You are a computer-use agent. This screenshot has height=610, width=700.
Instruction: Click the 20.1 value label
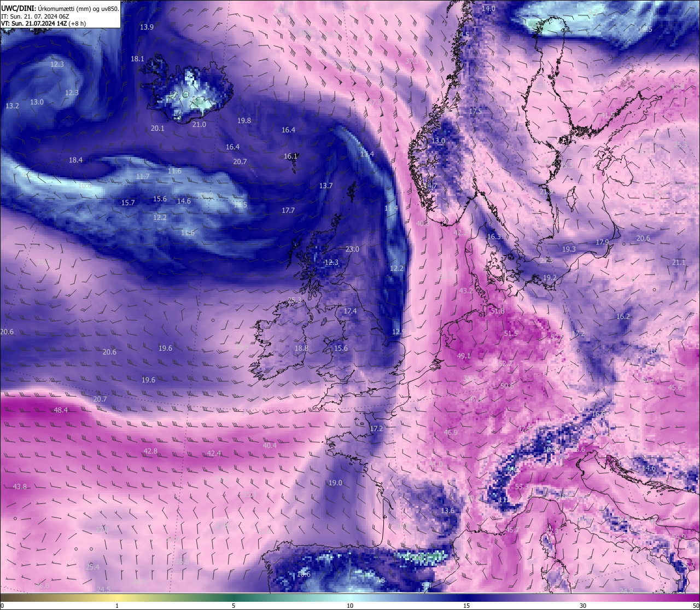point(157,129)
